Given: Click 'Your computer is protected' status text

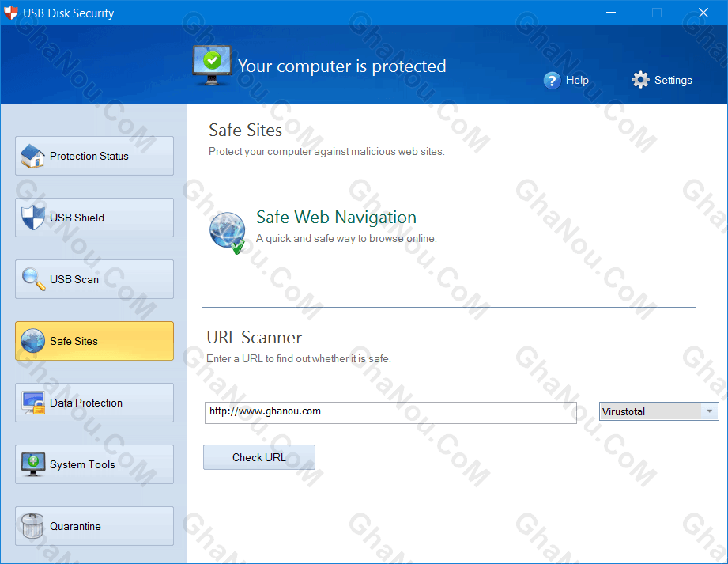Looking at the screenshot, I should coord(341,66).
